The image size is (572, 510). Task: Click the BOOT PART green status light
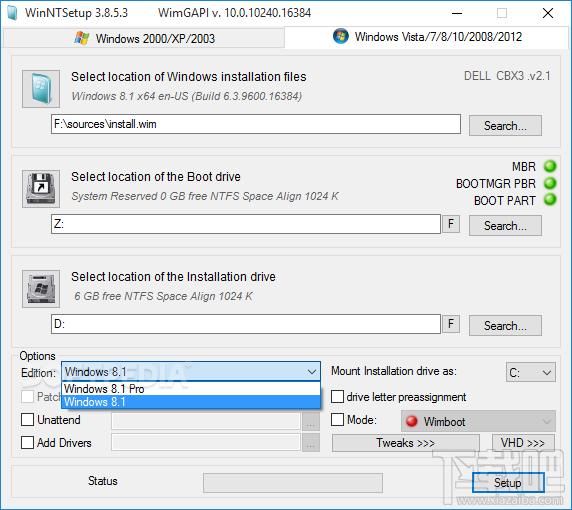[550, 200]
